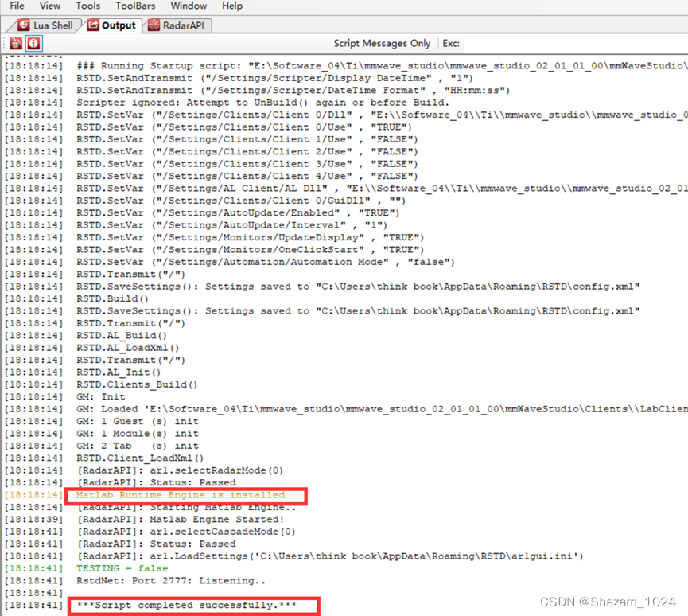The width and height of the screenshot is (688, 616).
Task: Click the Script Messages Only label
Action: pos(382,44)
